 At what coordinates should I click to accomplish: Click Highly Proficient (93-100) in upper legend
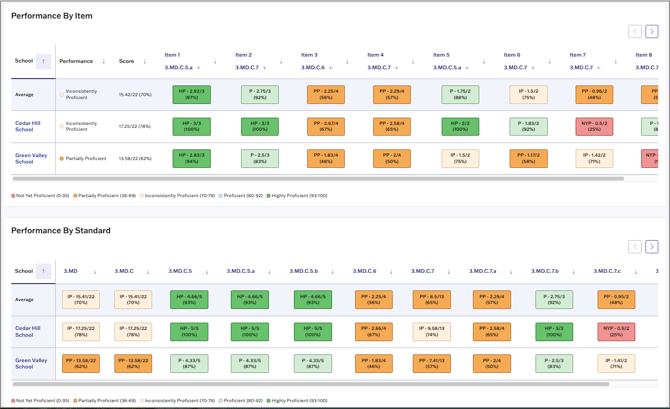click(x=299, y=196)
